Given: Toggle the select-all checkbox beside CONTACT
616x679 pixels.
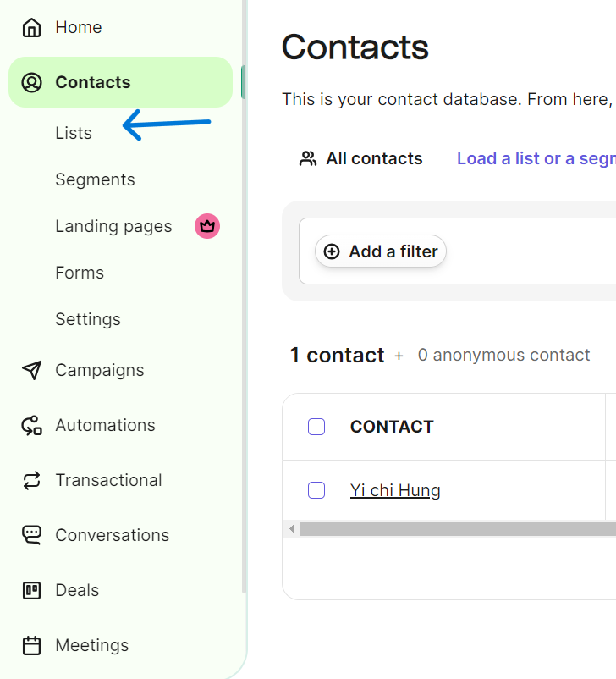Looking at the screenshot, I should [316, 427].
